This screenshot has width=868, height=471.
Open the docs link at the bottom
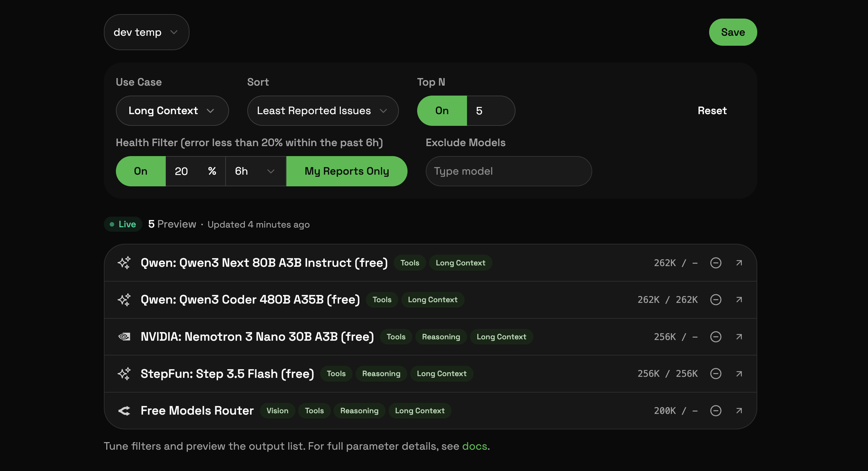click(x=475, y=446)
